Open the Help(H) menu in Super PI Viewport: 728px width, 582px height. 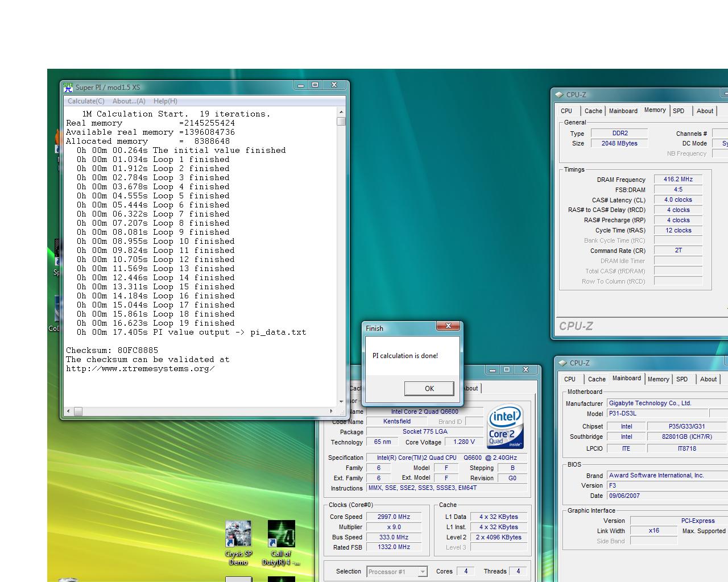tap(166, 101)
